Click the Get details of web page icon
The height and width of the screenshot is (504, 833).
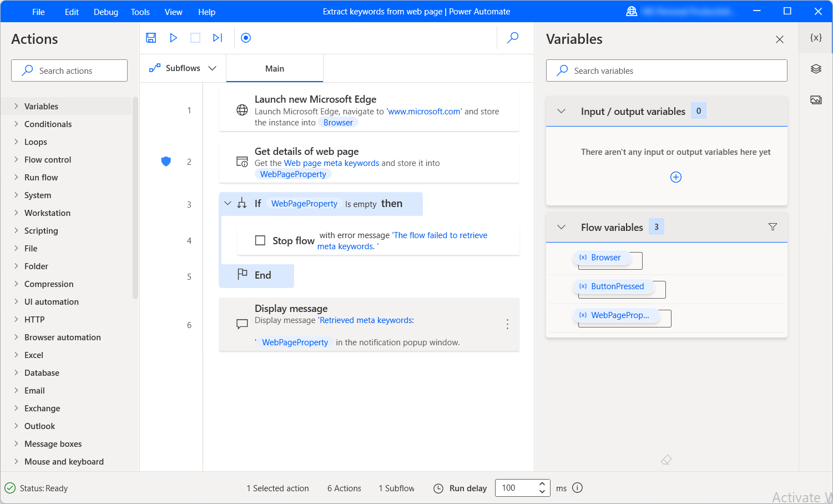242,162
